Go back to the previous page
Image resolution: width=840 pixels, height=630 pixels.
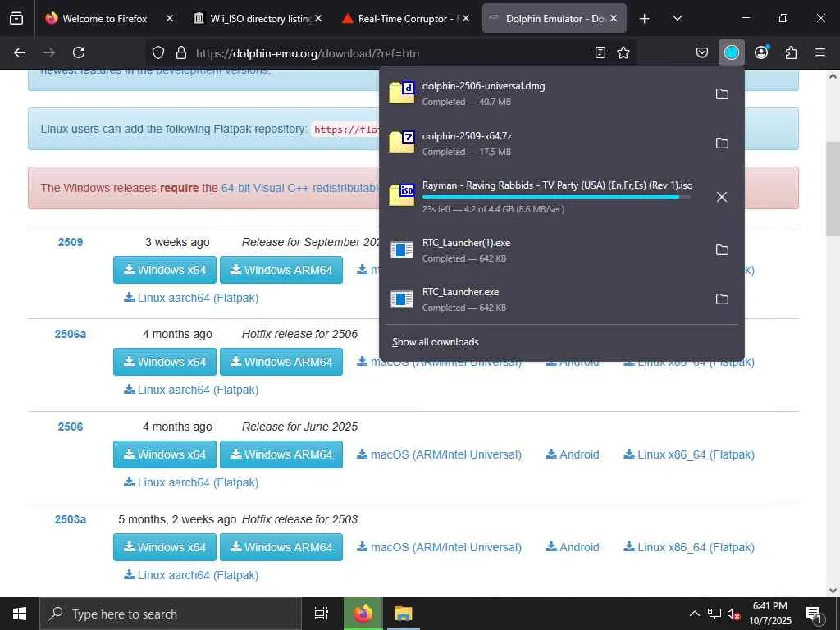pyautogui.click(x=20, y=52)
